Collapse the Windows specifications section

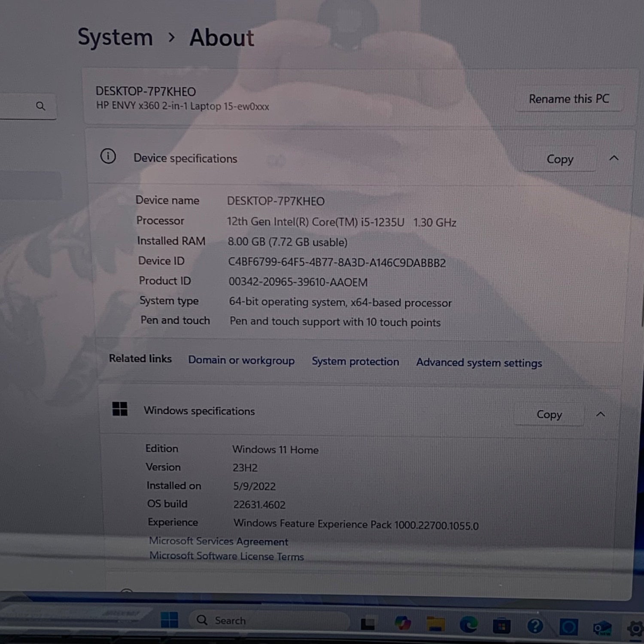coord(601,414)
